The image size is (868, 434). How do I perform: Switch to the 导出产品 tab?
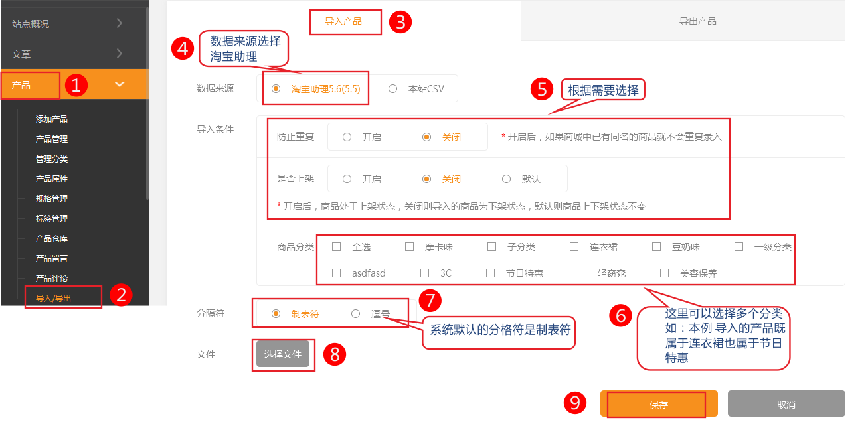(697, 21)
